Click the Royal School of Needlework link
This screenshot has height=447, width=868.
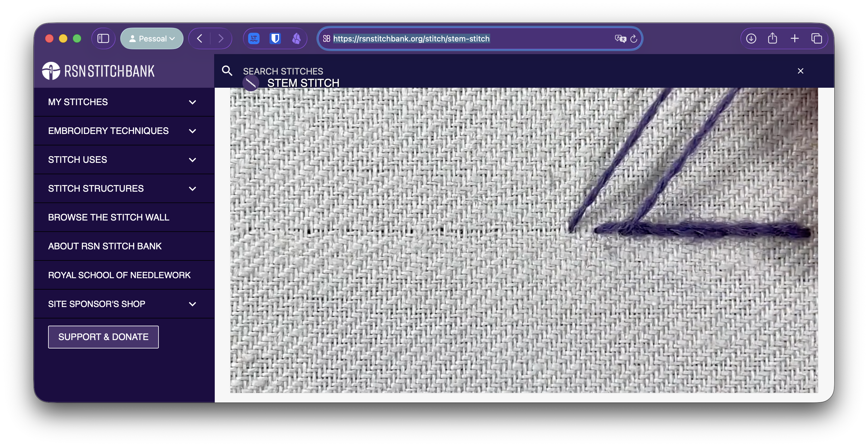(x=119, y=275)
